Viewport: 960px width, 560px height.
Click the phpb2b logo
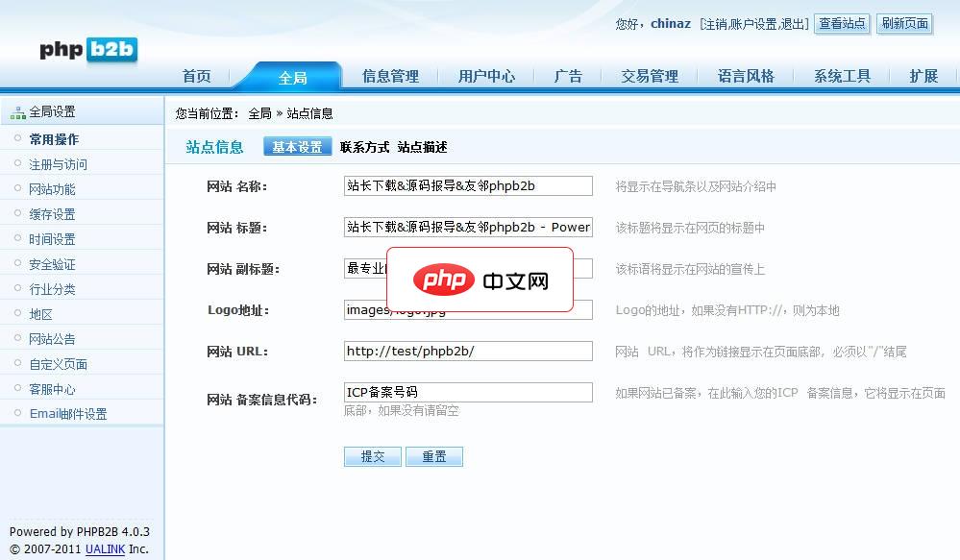coord(85,51)
